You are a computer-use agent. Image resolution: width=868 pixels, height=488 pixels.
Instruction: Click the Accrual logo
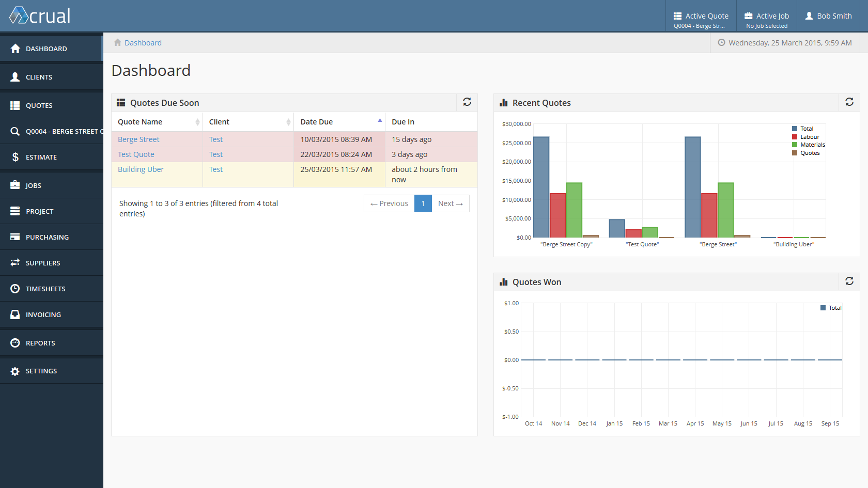point(40,16)
